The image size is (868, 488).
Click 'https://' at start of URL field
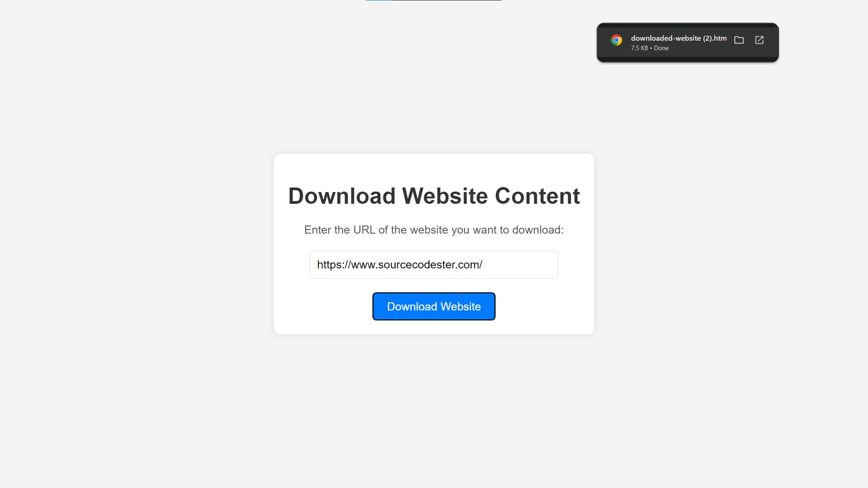tap(334, 265)
